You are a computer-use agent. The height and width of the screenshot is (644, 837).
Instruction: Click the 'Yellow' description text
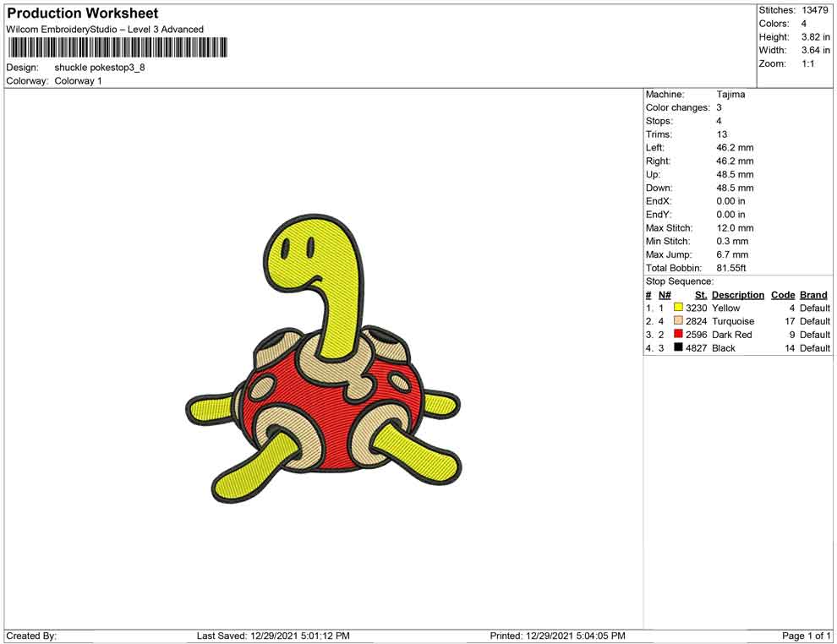point(726,308)
